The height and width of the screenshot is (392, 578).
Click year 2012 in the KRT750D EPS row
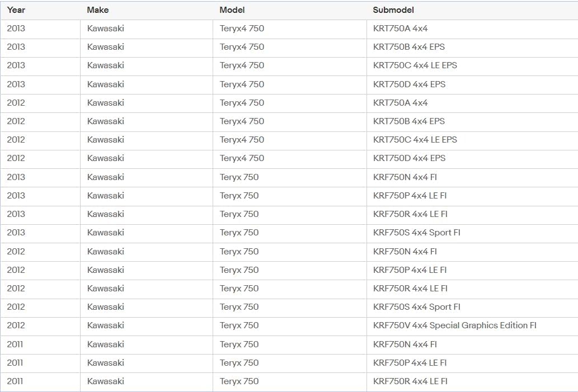(16, 158)
